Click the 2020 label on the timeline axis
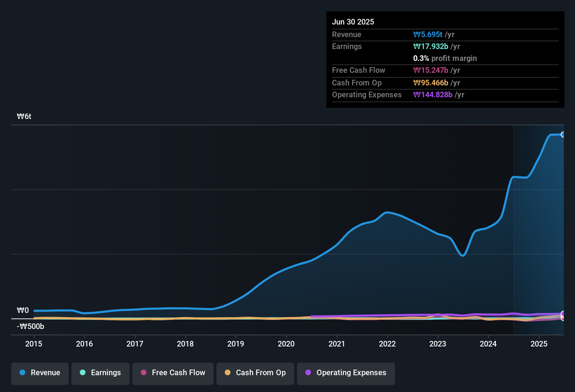The width and height of the screenshot is (575, 392). pyautogui.click(x=286, y=344)
